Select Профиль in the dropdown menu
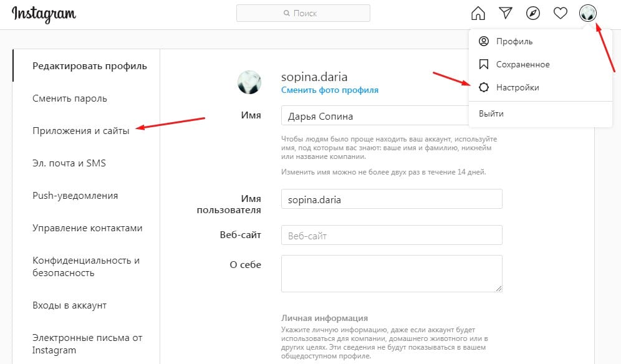The height and width of the screenshot is (364, 621). [514, 41]
